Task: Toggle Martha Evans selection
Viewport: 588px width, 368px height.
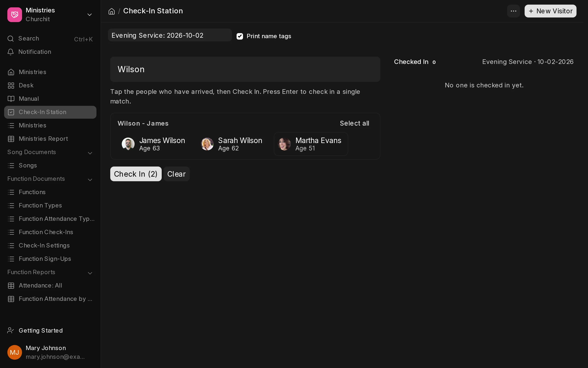Action: click(311, 144)
